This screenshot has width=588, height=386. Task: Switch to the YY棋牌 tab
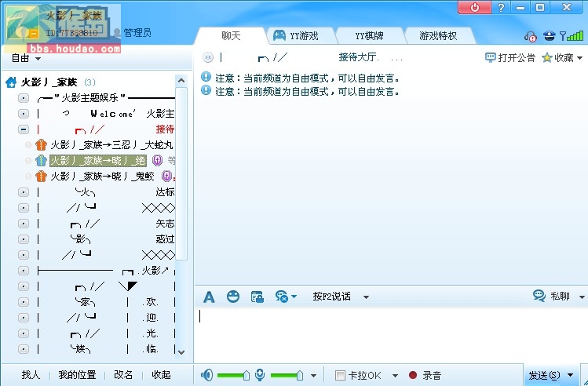pos(370,35)
